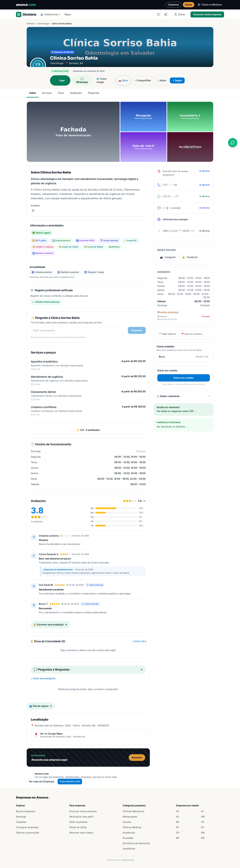
Task: Show the hidden phone number
Action: point(204,185)
